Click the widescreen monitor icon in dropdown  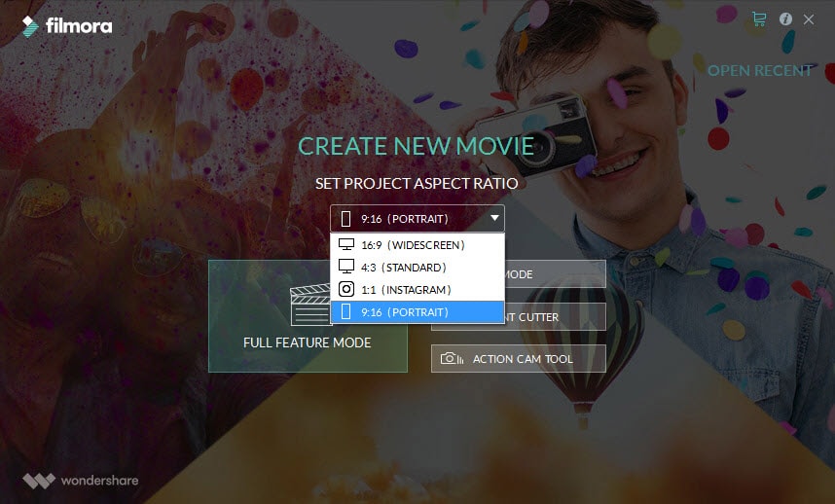pos(346,244)
